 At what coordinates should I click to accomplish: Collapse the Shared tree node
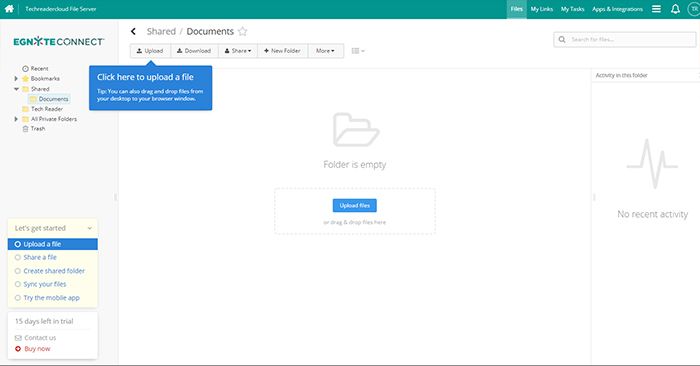click(x=16, y=89)
